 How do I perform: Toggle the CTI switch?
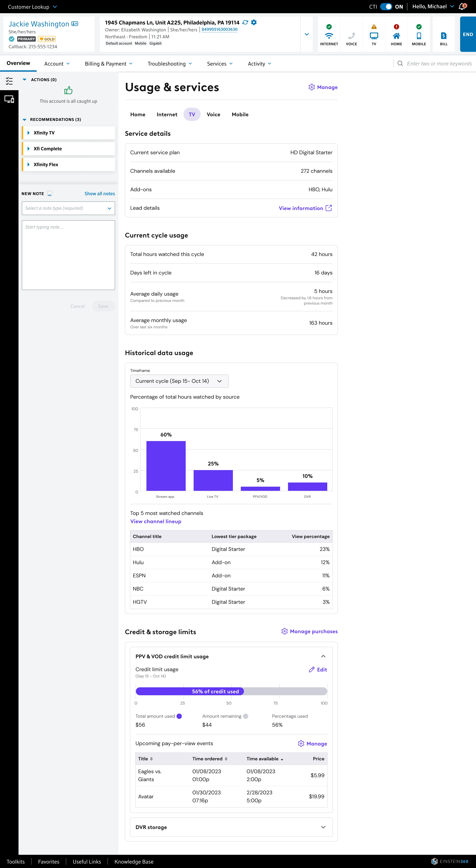coord(386,6)
